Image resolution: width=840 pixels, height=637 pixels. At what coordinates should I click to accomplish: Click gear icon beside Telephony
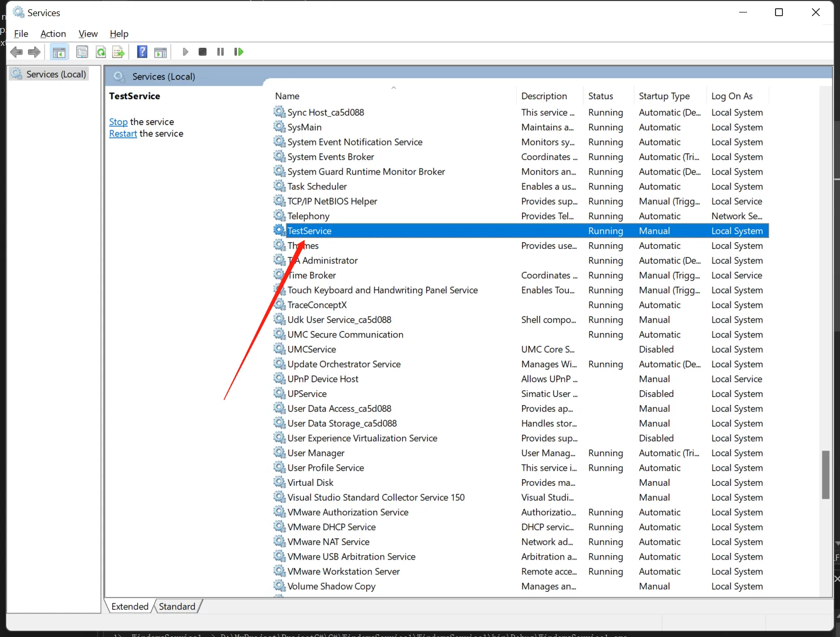click(x=279, y=216)
